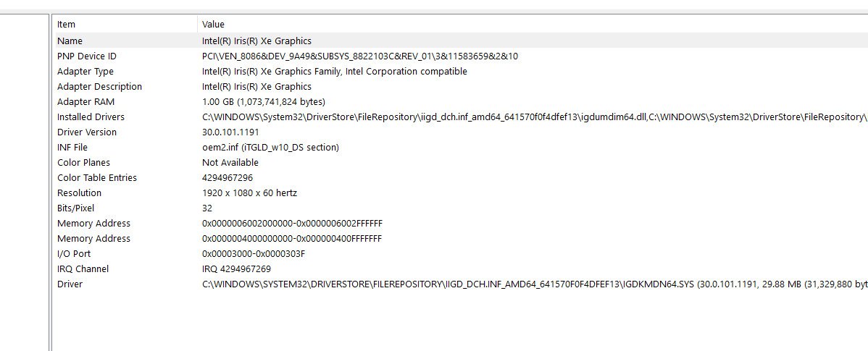Click the 4294967296 color table value
The height and width of the screenshot is (351, 868).
(x=228, y=178)
